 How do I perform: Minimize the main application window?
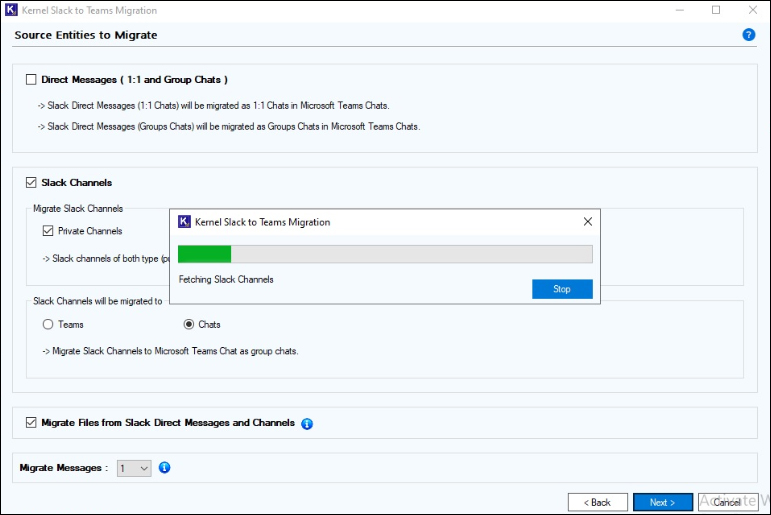[680, 10]
